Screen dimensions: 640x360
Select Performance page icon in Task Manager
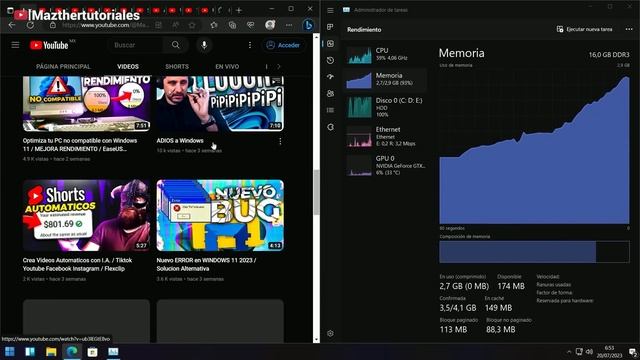(x=330, y=44)
